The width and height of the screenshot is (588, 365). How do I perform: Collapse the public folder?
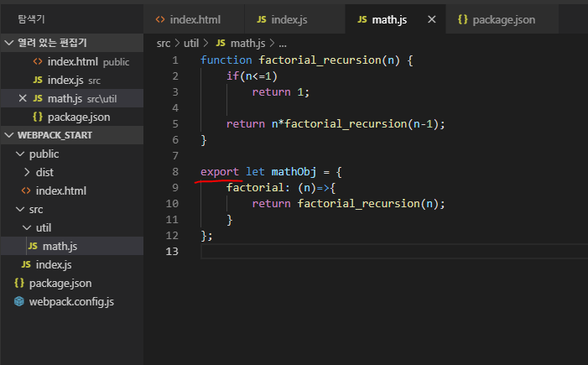point(20,154)
